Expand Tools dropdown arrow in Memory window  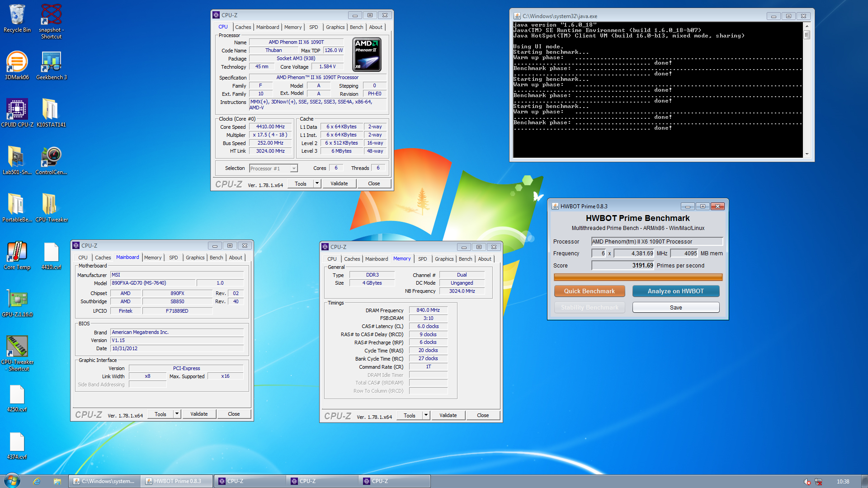pos(426,415)
